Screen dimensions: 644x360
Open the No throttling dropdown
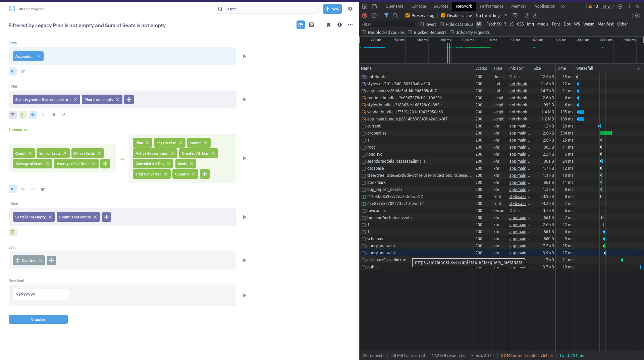[x=490, y=15]
